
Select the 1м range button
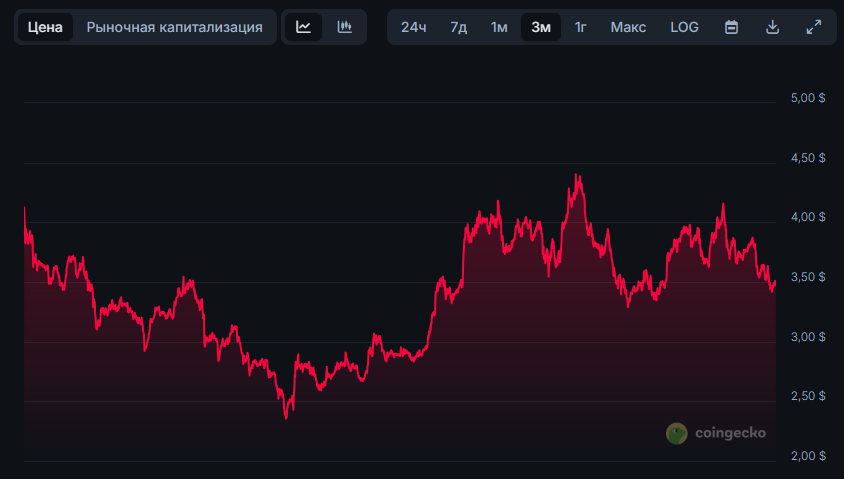[499, 27]
